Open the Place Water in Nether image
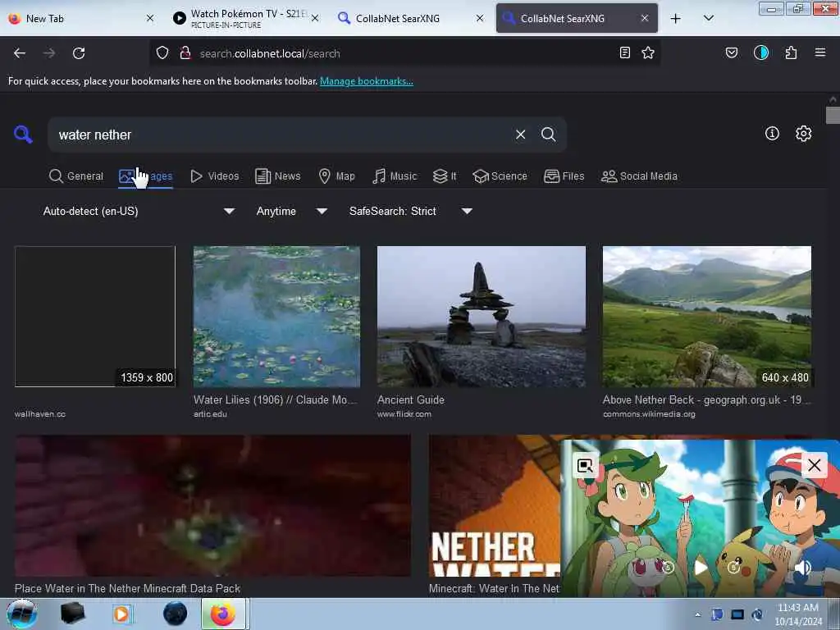Viewport: 840px width, 630px height. [x=212, y=505]
